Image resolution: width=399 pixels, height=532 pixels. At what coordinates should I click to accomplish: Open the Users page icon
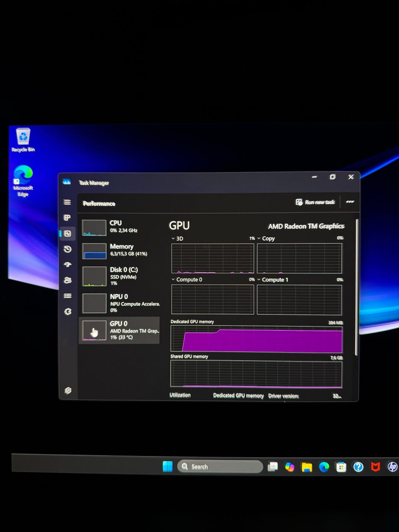(x=67, y=281)
